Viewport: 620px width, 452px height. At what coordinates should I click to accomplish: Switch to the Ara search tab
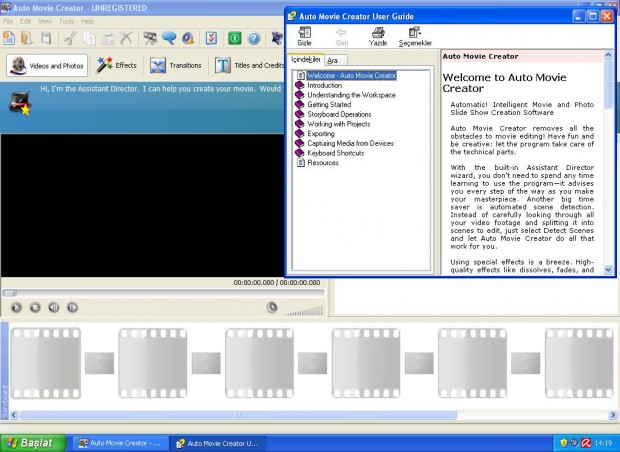pos(335,60)
